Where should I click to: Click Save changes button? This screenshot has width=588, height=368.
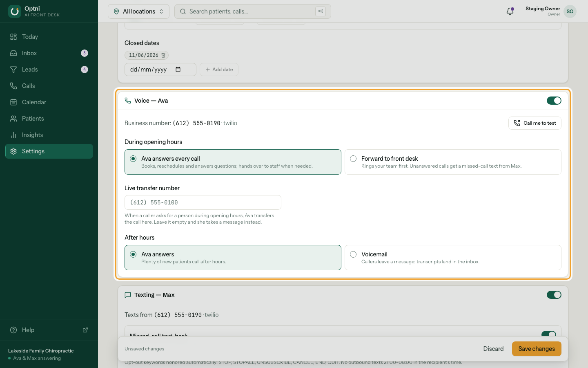tap(537, 349)
